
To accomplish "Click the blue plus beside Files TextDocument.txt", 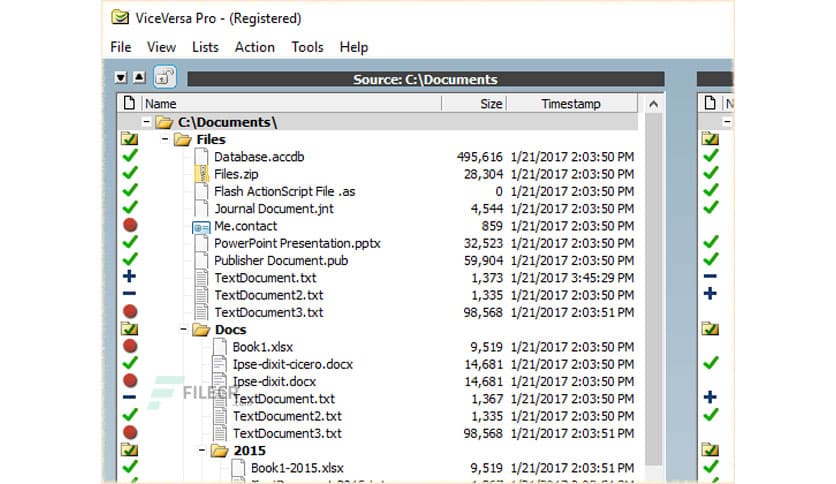I will pyautogui.click(x=129, y=276).
